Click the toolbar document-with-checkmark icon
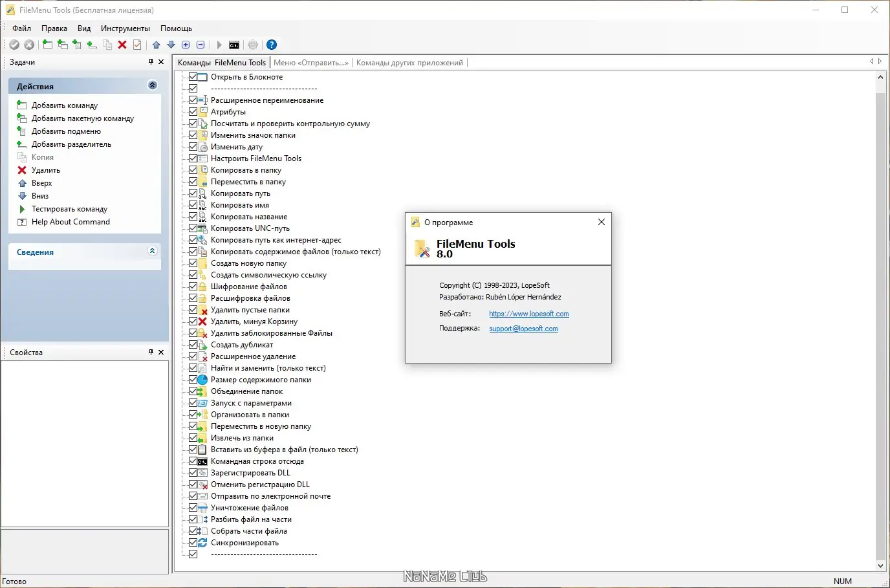This screenshot has height=588, width=890. point(137,45)
